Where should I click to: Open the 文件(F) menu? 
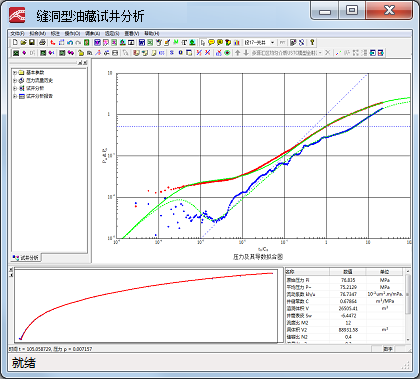17,33
